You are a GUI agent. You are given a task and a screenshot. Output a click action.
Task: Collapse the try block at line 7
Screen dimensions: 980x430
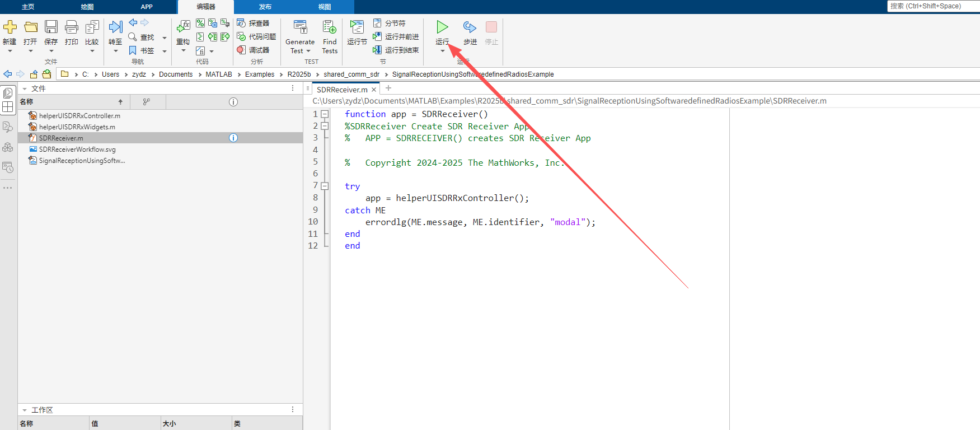click(x=325, y=186)
